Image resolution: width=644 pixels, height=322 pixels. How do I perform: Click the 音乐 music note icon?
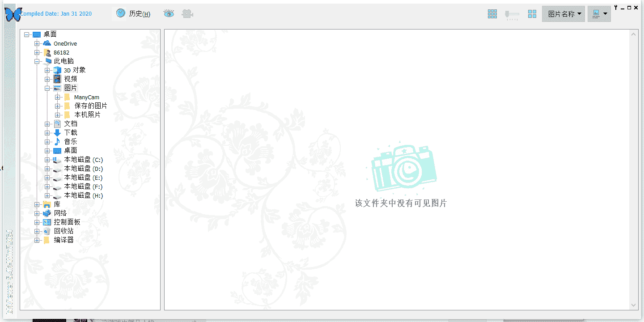click(x=57, y=142)
